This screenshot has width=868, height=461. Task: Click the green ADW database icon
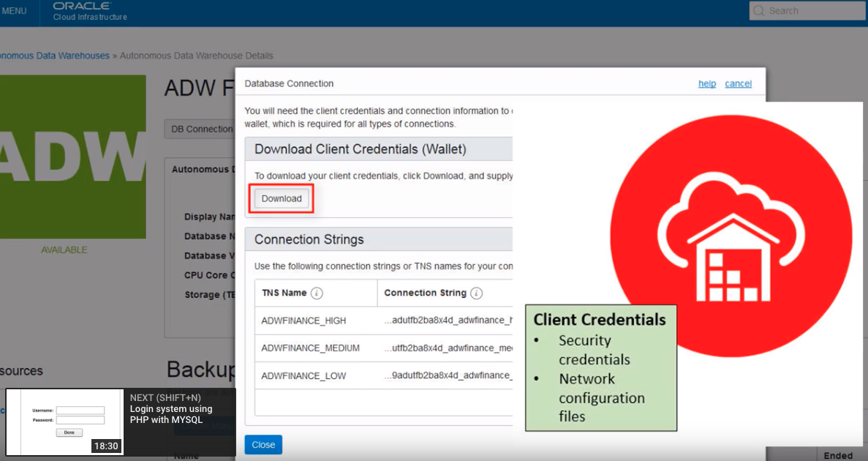click(73, 157)
